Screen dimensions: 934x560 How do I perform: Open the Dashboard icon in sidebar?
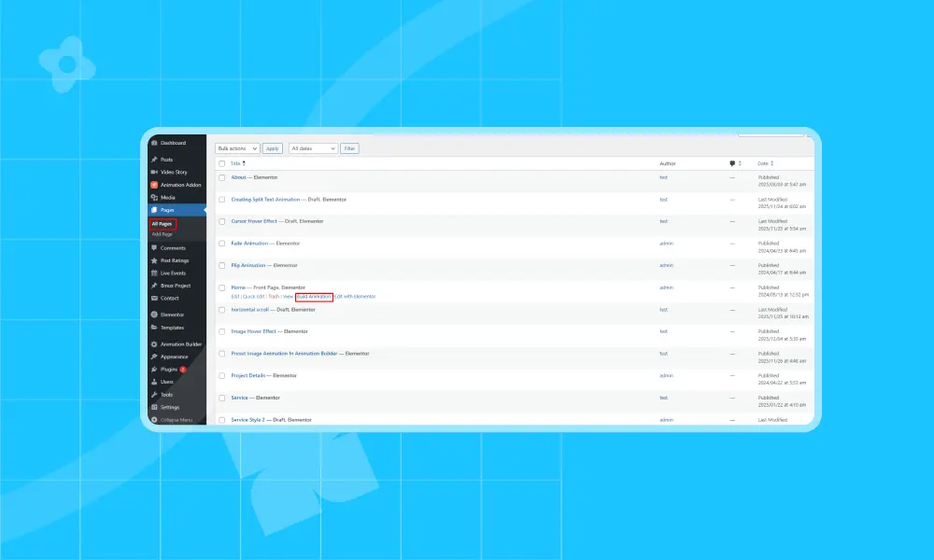pyautogui.click(x=154, y=143)
